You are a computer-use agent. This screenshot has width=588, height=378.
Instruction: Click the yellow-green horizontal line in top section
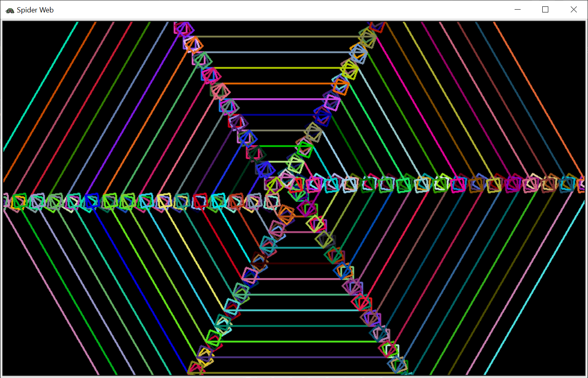pyautogui.click(x=277, y=68)
